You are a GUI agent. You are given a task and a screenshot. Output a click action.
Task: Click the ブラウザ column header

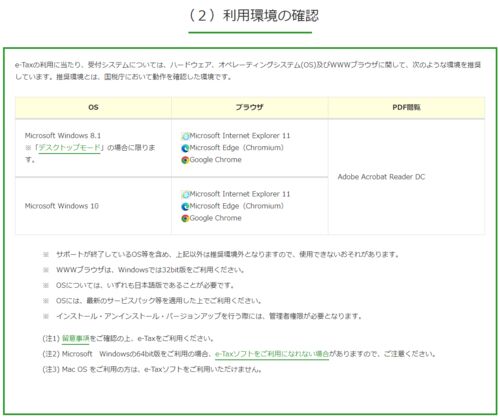[x=250, y=107]
